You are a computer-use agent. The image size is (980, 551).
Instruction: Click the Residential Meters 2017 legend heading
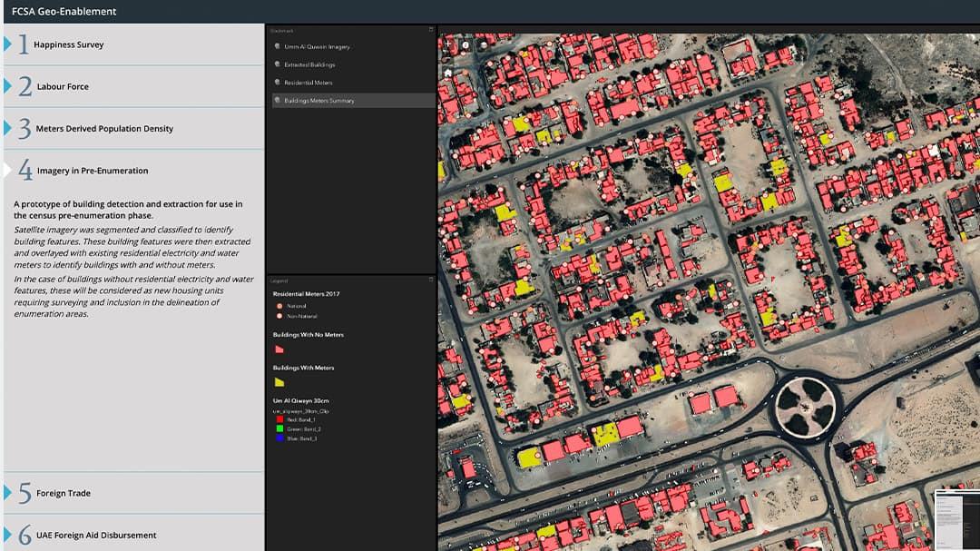point(307,294)
